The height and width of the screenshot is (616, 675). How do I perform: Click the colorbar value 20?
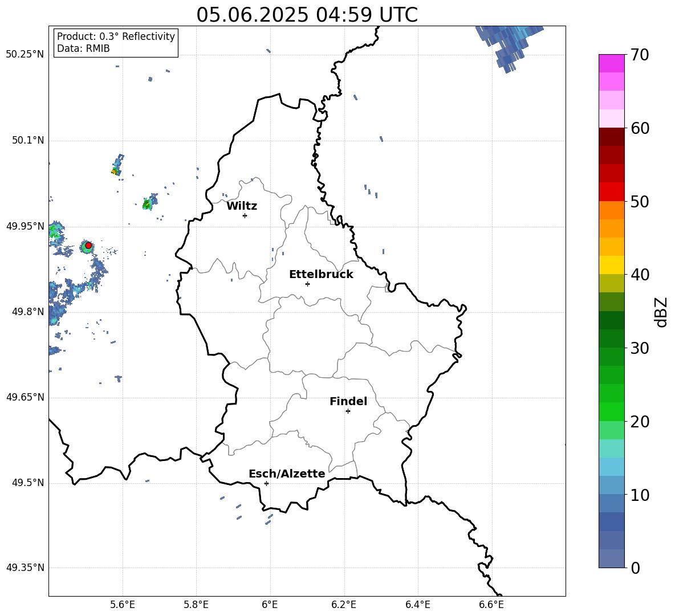tap(640, 422)
